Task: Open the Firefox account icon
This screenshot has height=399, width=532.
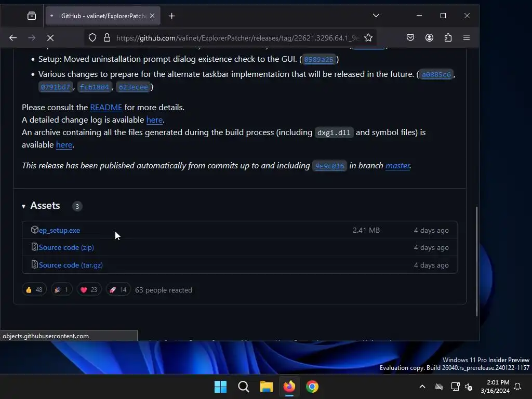Action: 429,37
